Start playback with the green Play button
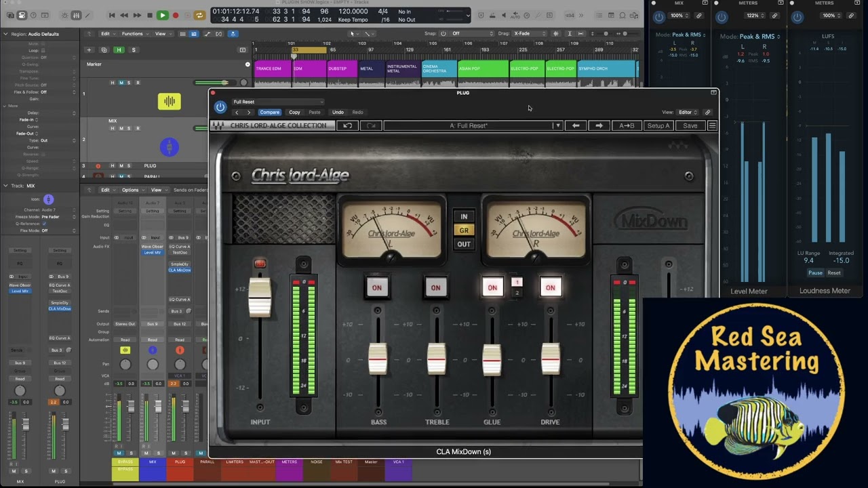This screenshot has height=488, width=868. pyautogui.click(x=162, y=15)
